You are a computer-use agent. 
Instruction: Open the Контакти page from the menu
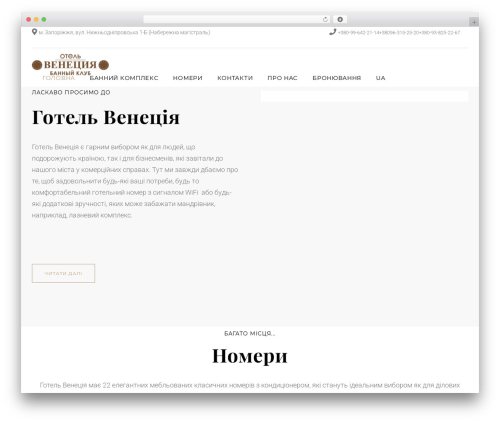235,78
